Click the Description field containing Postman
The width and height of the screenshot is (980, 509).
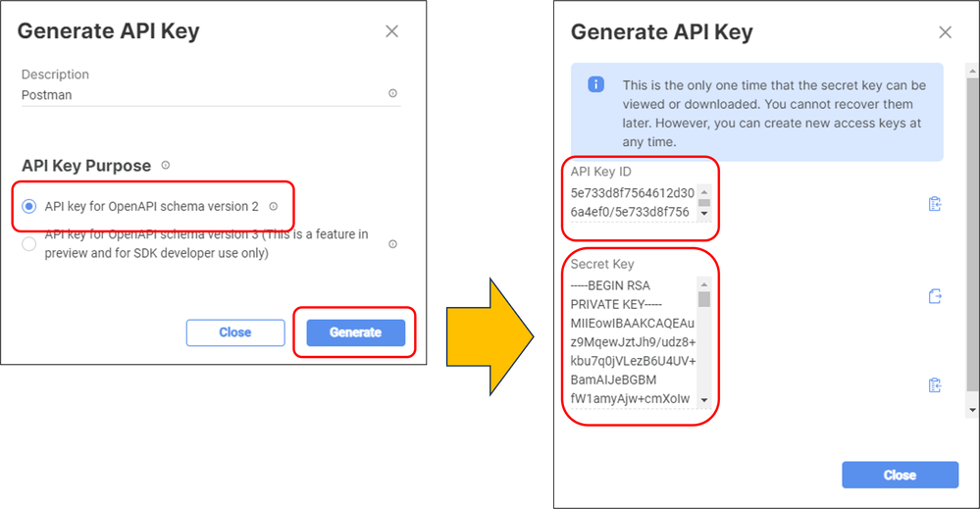coord(211,95)
